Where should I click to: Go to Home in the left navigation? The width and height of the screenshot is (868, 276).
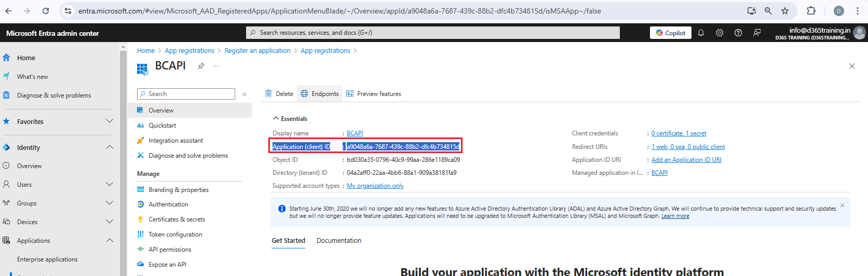coord(26,58)
